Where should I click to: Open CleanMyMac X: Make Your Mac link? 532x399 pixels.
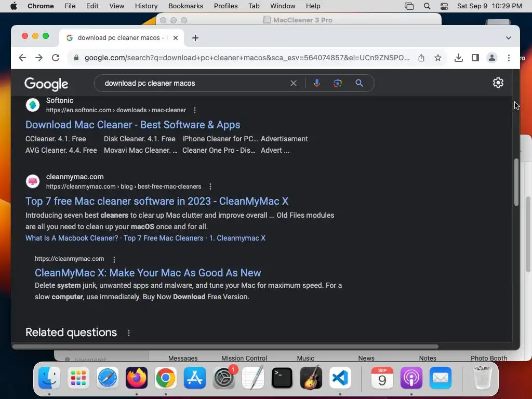148,273
